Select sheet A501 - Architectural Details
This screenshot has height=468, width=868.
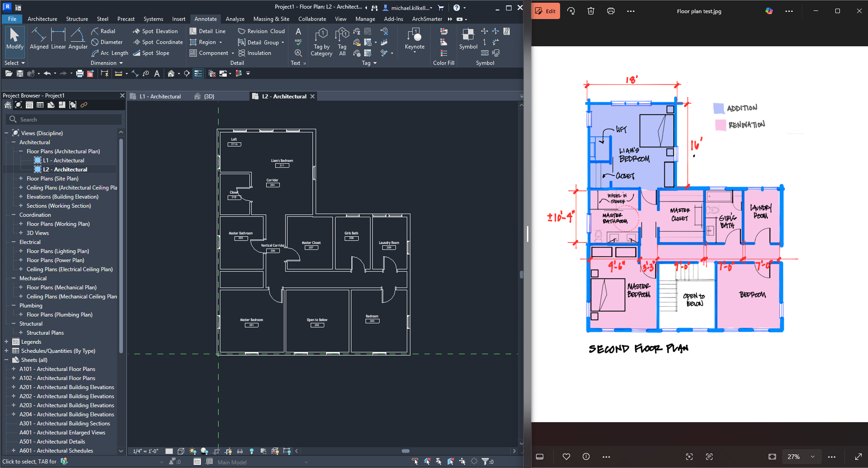coord(52,442)
